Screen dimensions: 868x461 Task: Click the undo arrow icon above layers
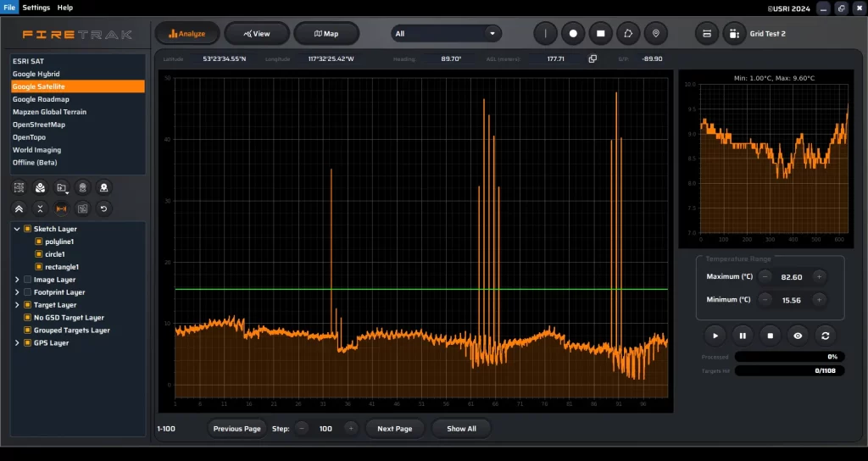pos(103,208)
